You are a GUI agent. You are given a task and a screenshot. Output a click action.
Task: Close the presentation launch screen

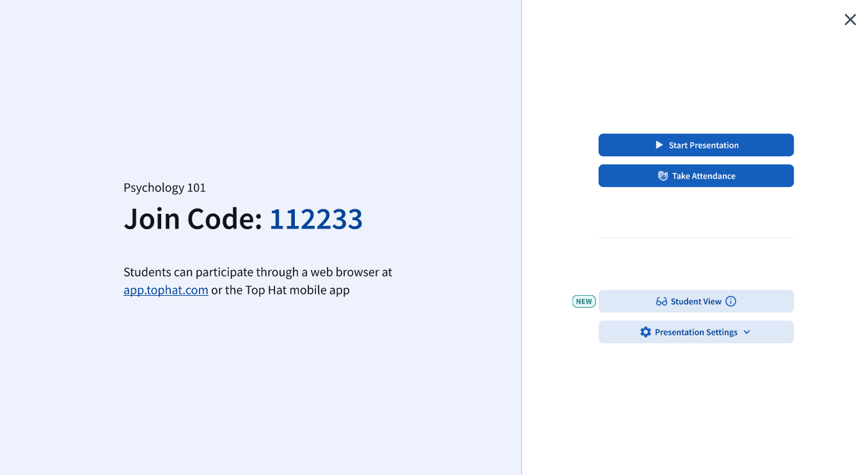850,20
